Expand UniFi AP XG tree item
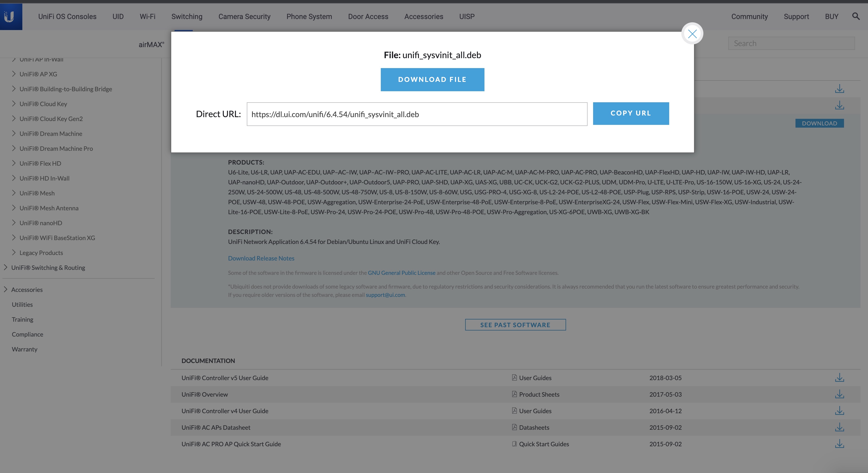 coord(14,74)
